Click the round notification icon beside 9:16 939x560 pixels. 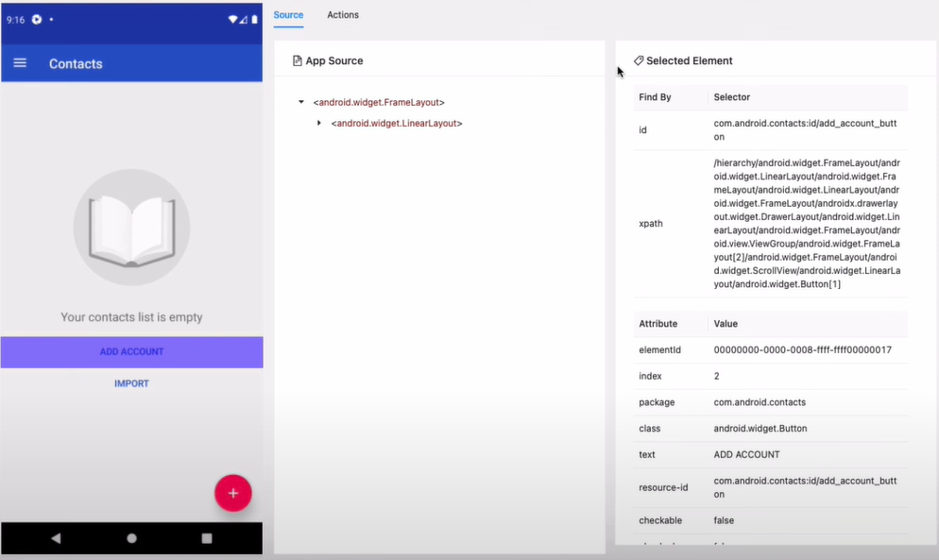[x=37, y=20]
